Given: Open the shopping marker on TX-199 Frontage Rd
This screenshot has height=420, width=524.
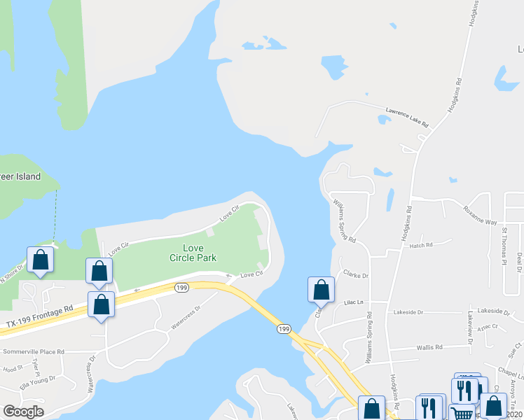Looking at the screenshot, I should click(102, 307).
